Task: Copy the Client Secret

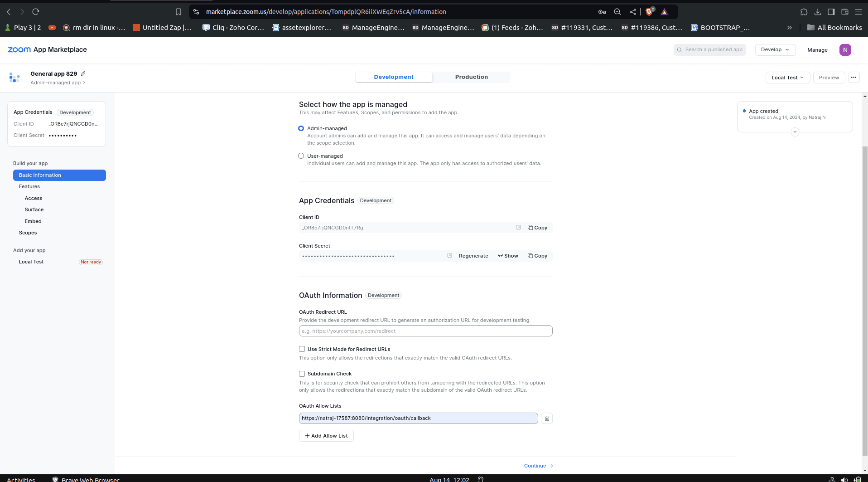Action: pos(537,256)
